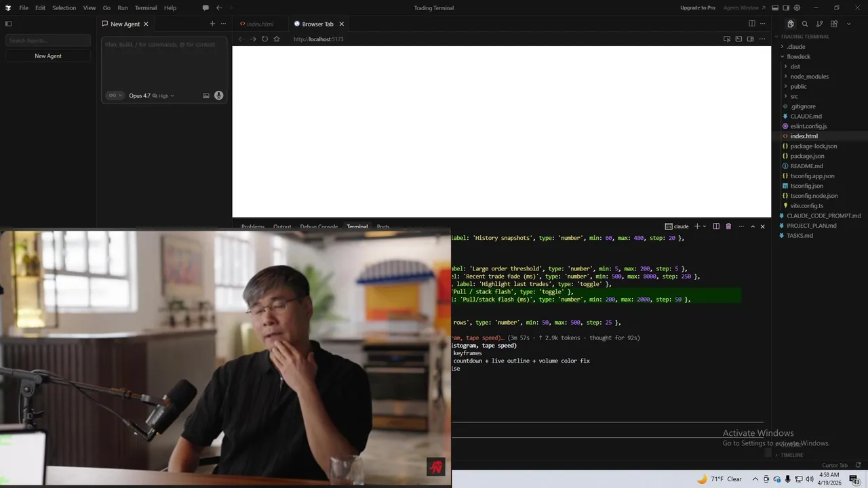Expand the node_modules folder
The width and height of the screenshot is (868, 488).
pyautogui.click(x=809, y=77)
